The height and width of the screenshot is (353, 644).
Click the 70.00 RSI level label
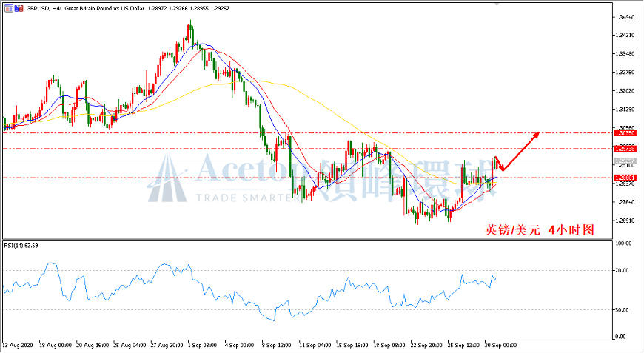[x=622, y=271]
